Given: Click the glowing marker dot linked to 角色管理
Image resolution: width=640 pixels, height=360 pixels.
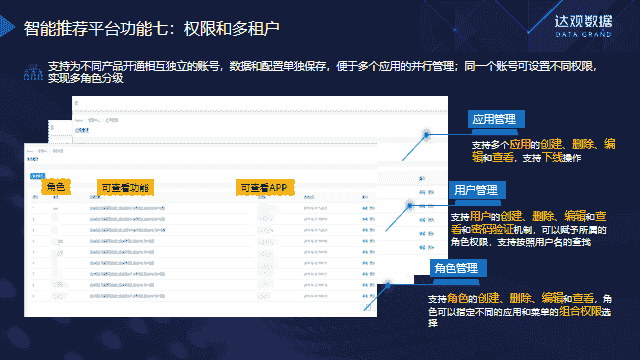Looking at the screenshot, I should [388, 284].
